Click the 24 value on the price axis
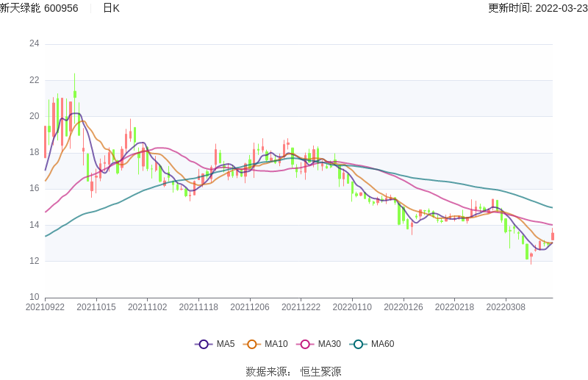This screenshot has height=380, width=588. point(34,43)
